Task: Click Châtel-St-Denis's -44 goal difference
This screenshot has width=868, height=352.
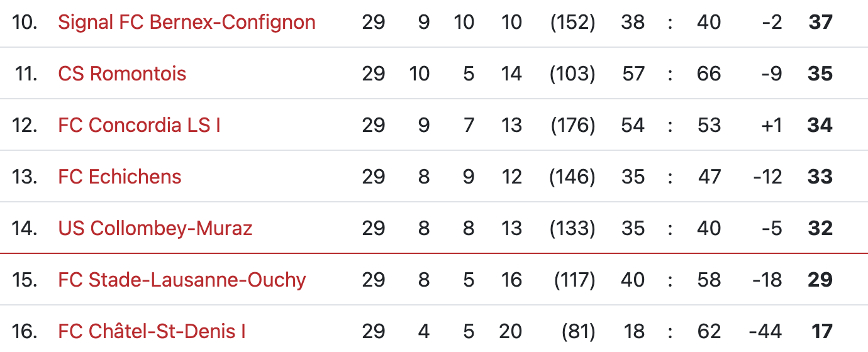Action: pyautogui.click(x=766, y=331)
